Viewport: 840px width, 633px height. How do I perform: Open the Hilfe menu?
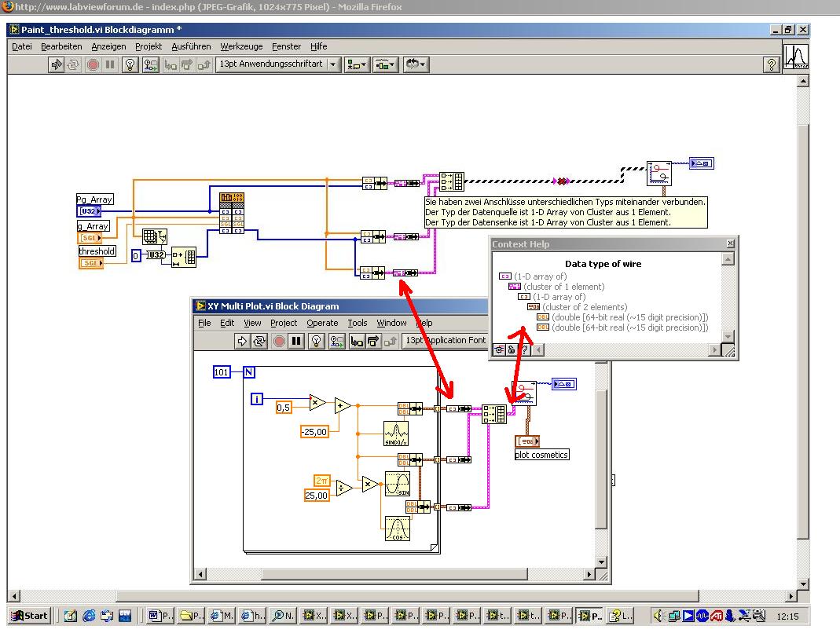pyautogui.click(x=318, y=46)
